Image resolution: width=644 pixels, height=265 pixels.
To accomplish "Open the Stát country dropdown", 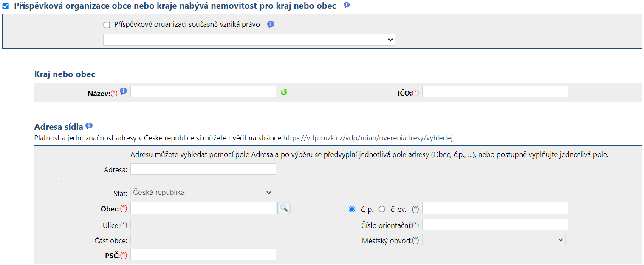I will point(202,193).
